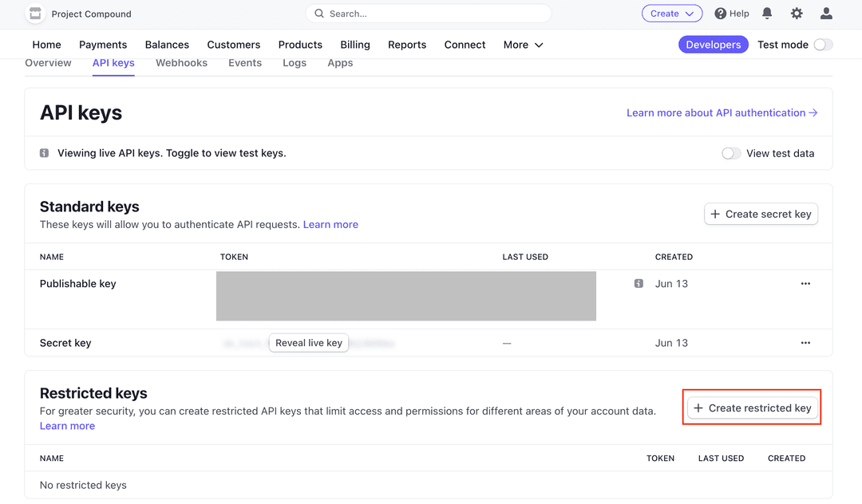Click the Secret key name

click(x=65, y=343)
